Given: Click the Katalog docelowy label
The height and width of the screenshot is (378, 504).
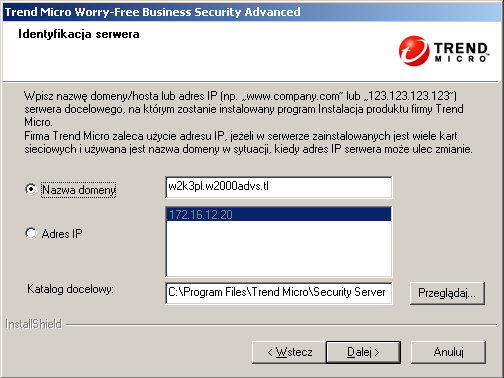Looking at the screenshot, I should click(x=70, y=289).
